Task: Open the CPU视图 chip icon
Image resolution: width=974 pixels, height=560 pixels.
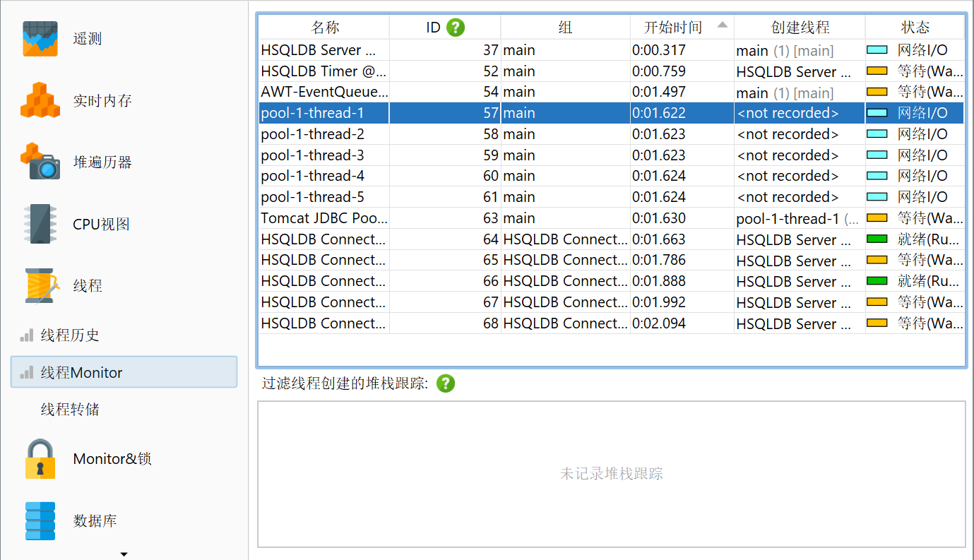Action: tap(40, 224)
